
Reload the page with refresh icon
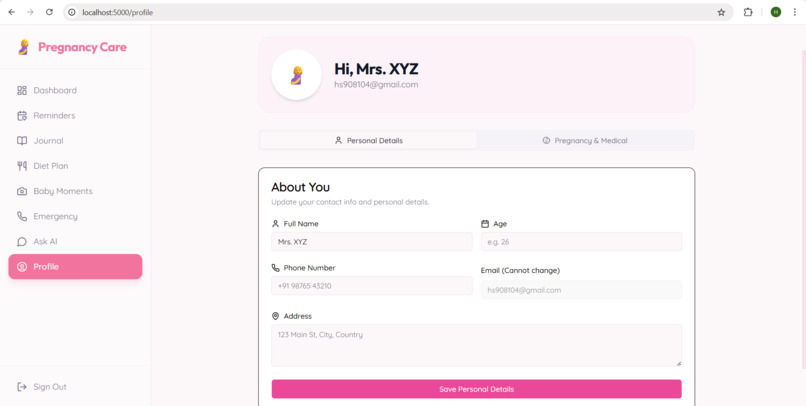pos(49,12)
